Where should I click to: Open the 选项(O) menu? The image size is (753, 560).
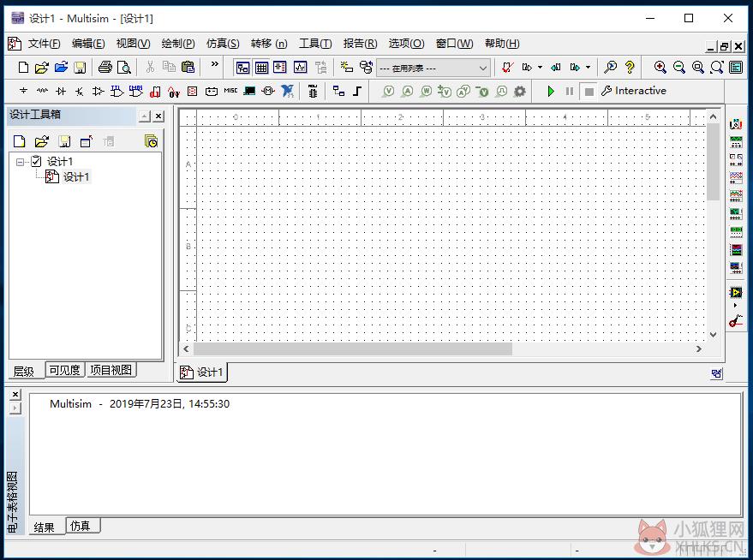point(406,44)
